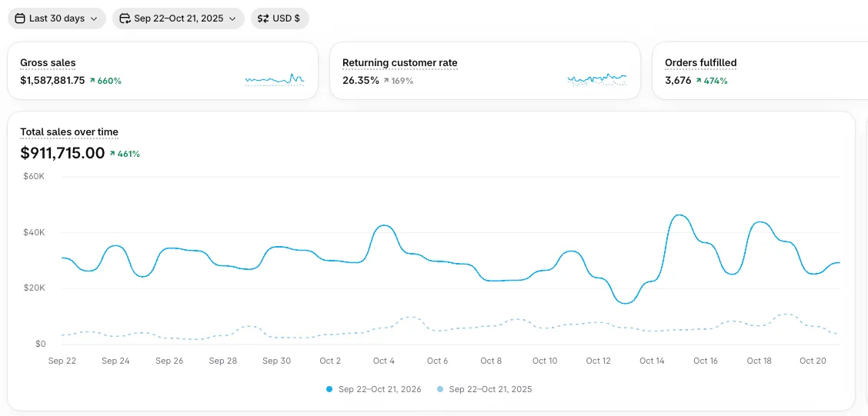Open the Sep 22–Oct 21, 2025 comparison dropdown
This screenshot has width=868, height=416.
click(x=179, y=18)
